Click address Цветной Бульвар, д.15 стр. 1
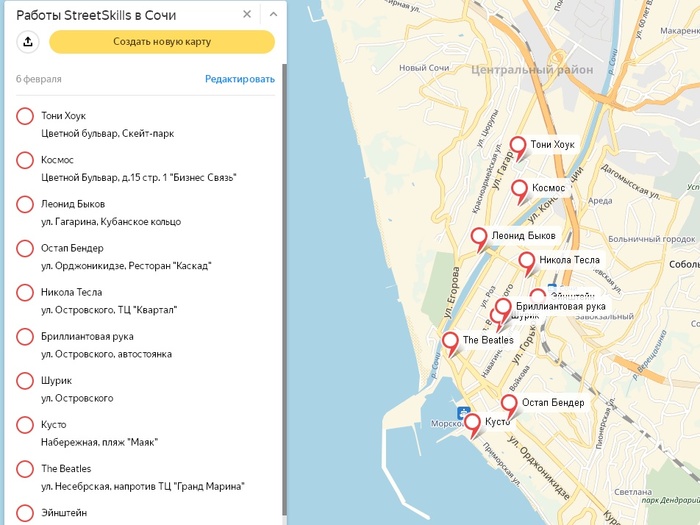 (139, 178)
